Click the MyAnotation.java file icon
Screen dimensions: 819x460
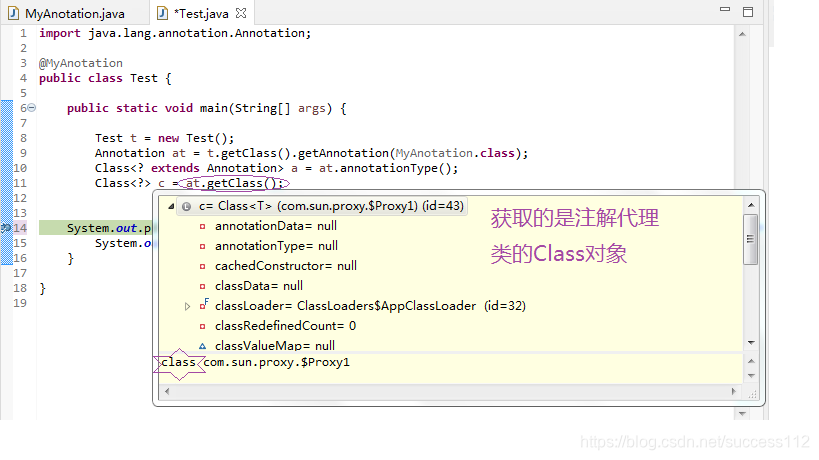pos(14,13)
